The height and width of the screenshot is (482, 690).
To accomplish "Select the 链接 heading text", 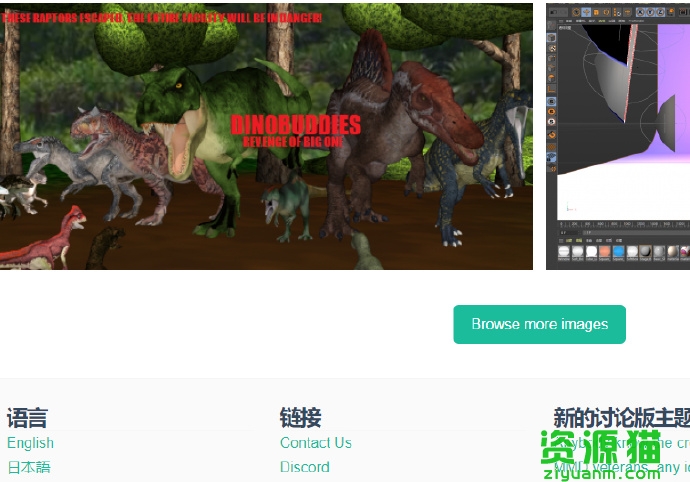I will pyautogui.click(x=301, y=418).
